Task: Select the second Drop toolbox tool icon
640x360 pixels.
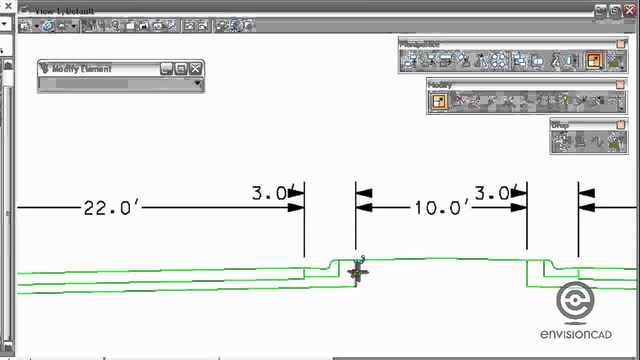Action: point(580,142)
